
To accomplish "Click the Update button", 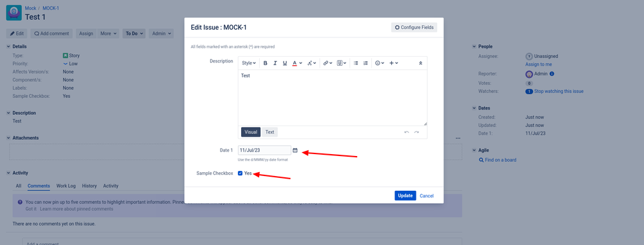I will click(x=405, y=195).
